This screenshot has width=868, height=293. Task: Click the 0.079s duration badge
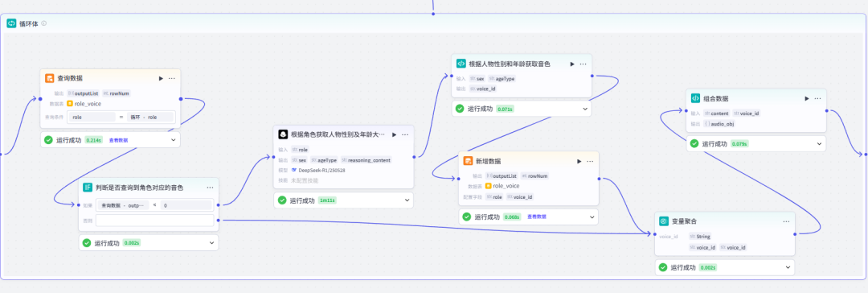[x=739, y=144]
